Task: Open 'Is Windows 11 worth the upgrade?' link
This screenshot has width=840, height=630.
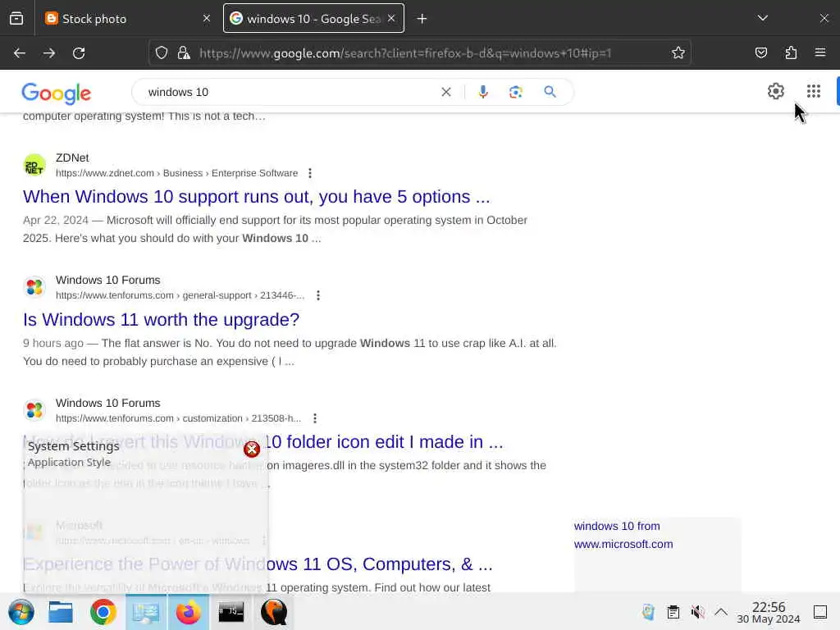Action: pyautogui.click(x=161, y=319)
